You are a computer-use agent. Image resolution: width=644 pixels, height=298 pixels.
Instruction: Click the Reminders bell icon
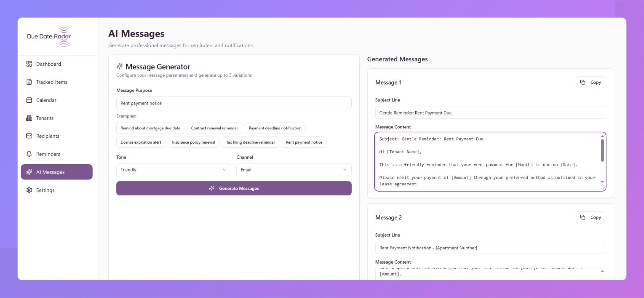click(29, 154)
